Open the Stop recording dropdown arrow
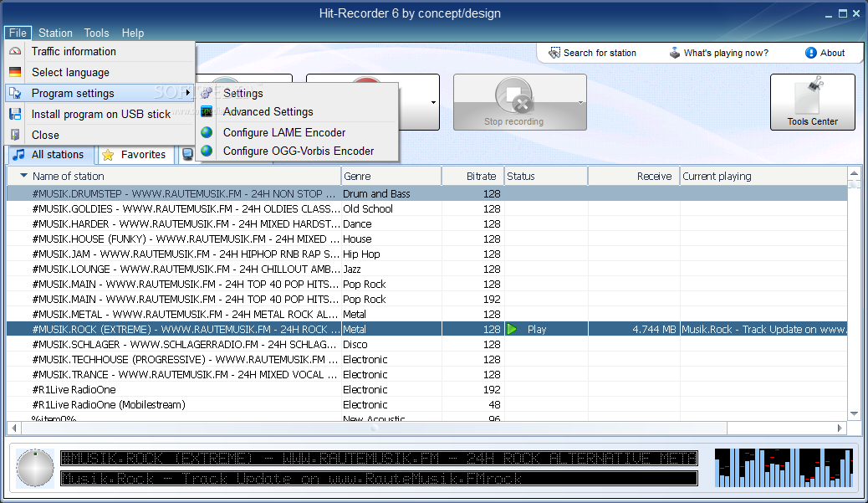Image resolution: width=868 pixels, height=503 pixels. [580, 102]
